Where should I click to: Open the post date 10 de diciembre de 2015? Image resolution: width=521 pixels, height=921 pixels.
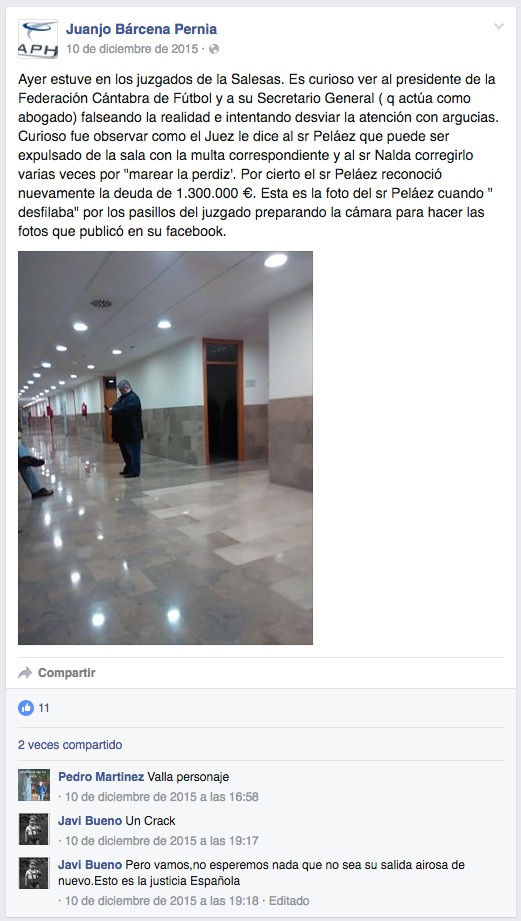point(132,49)
